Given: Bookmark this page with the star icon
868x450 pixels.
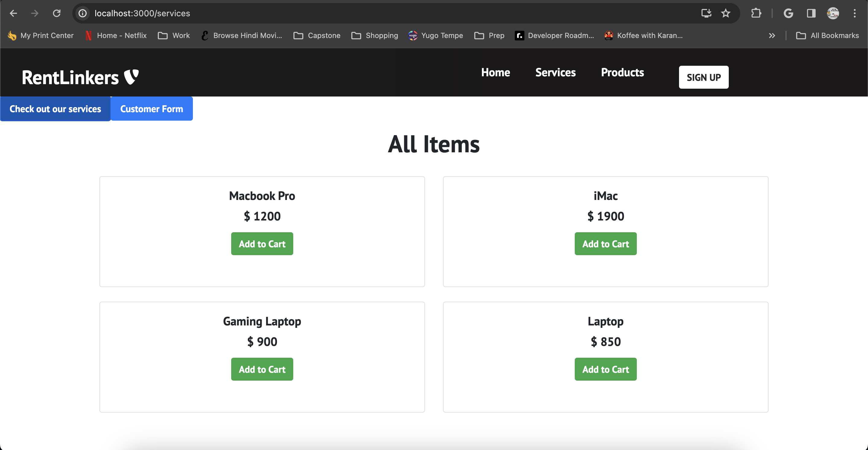Looking at the screenshot, I should 725,13.
